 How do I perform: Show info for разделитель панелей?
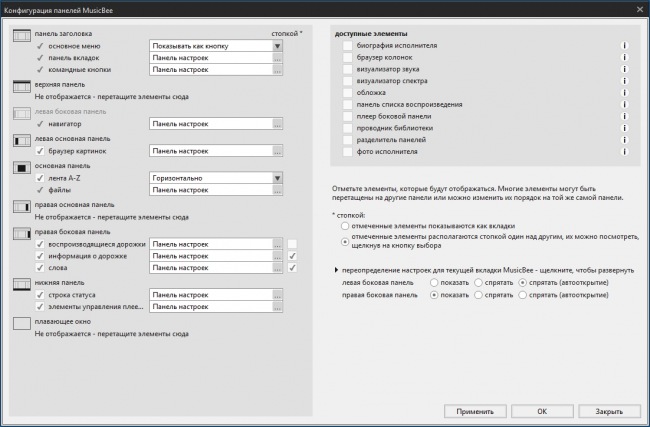coord(624,140)
